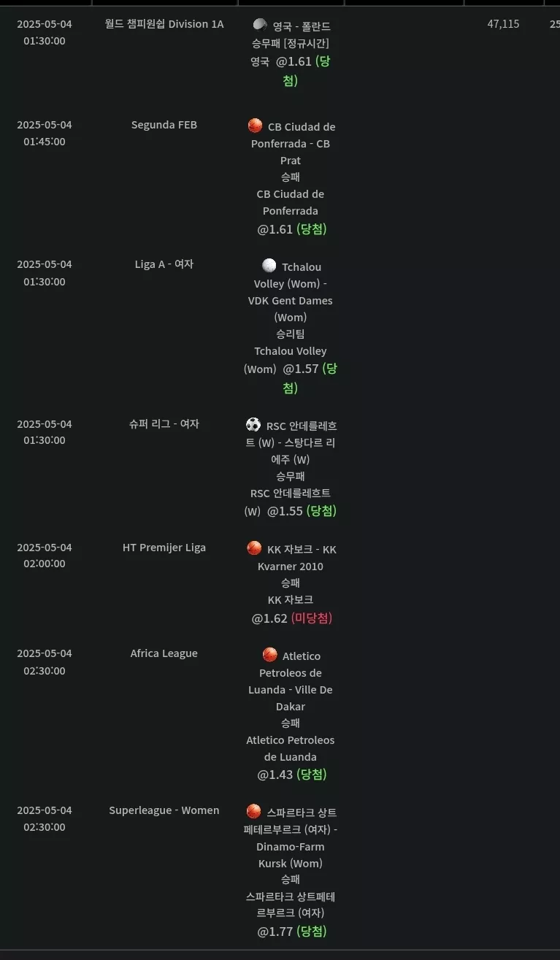Click the basketball icon beside KK 자보크

click(x=254, y=548)
